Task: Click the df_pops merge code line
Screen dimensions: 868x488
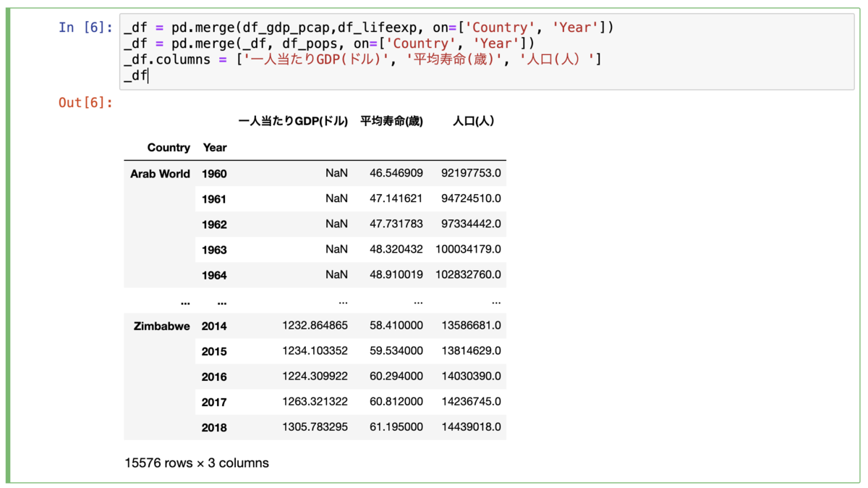Action: click(x=329, y=43)
